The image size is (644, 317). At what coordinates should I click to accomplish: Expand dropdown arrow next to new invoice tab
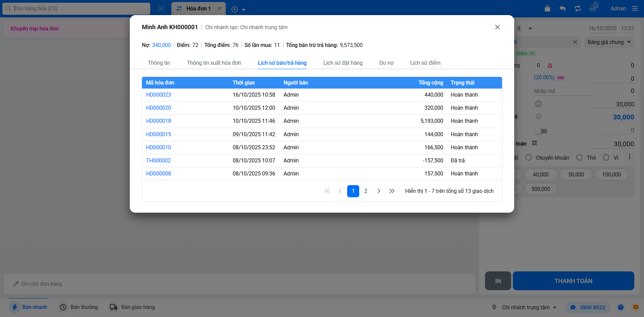pos(244,10)
